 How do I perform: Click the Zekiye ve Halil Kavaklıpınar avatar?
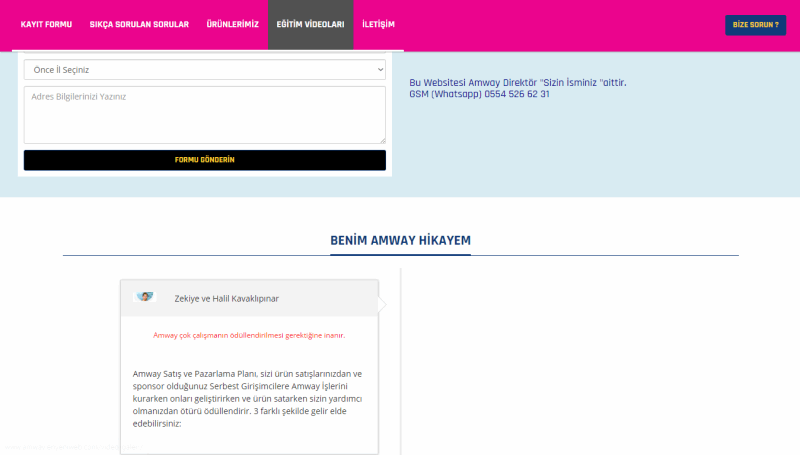[145, 297]
